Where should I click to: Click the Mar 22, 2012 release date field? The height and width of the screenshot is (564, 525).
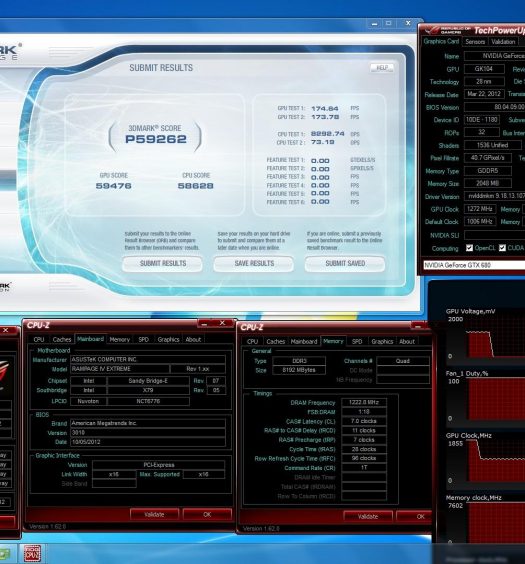coord(484,94)
